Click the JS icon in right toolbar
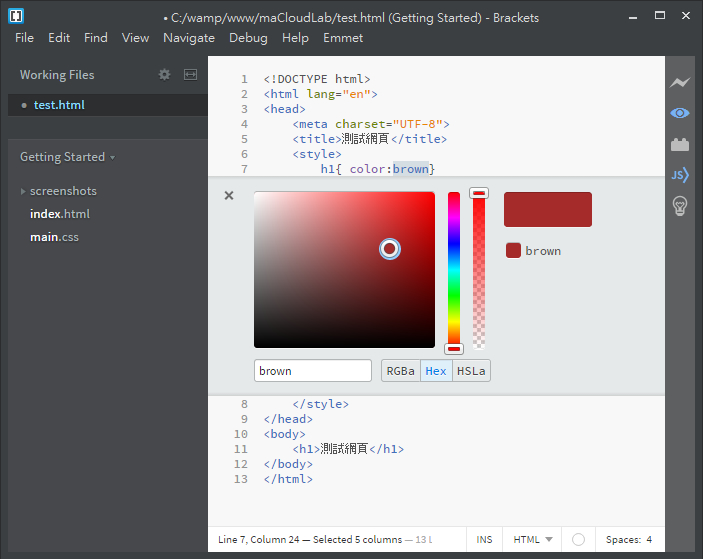 [680, 175]
